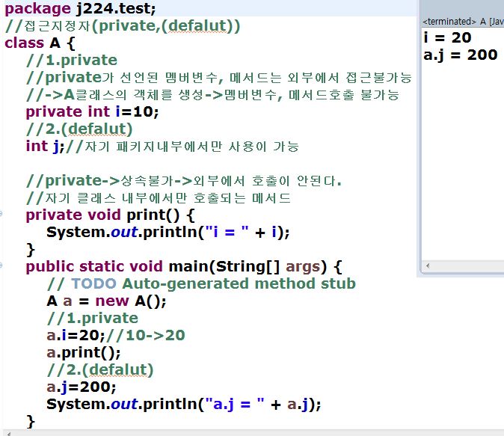
Task: Click the '//10->20' trailing comment
Action: tap(145, 335)
